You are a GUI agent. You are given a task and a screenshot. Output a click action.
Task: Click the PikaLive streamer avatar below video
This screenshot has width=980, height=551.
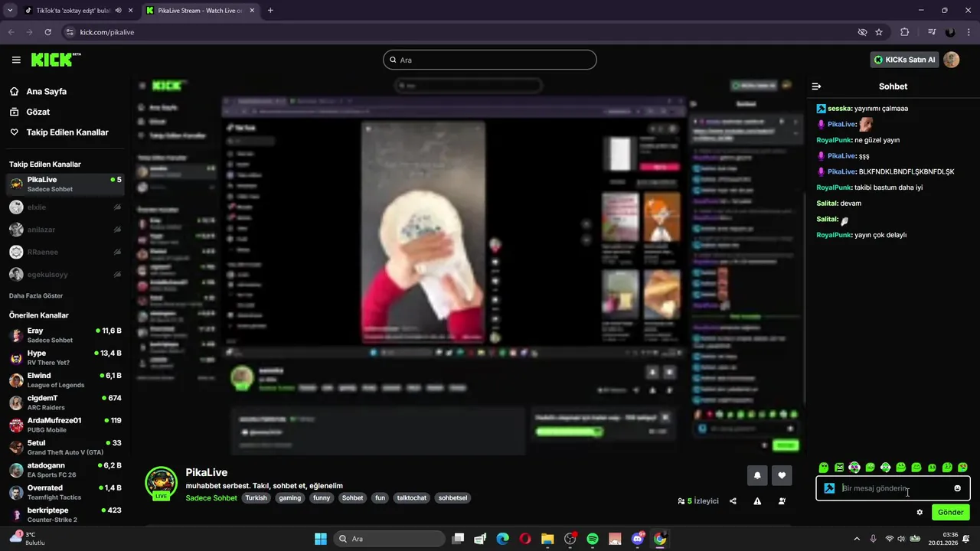point(162,483)
